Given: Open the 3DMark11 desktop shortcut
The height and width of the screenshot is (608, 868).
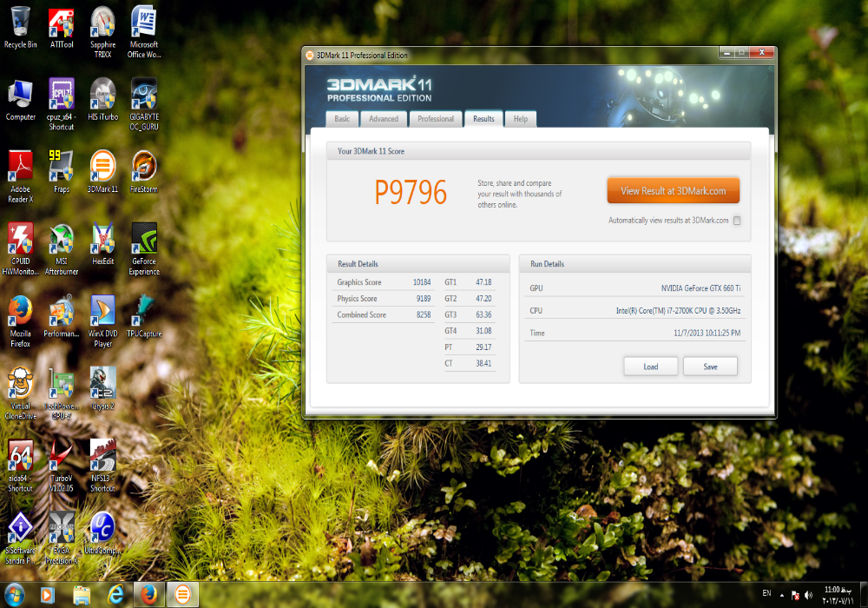Looking at the screenshot, I should [103, 172].
